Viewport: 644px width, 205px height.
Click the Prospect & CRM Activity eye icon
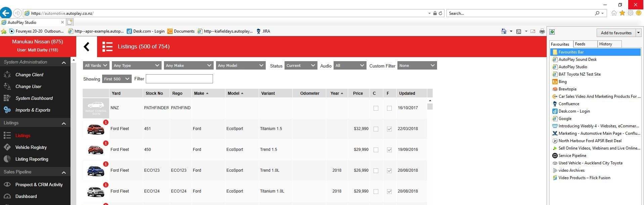pyautogui.click(x=7, y=184)
